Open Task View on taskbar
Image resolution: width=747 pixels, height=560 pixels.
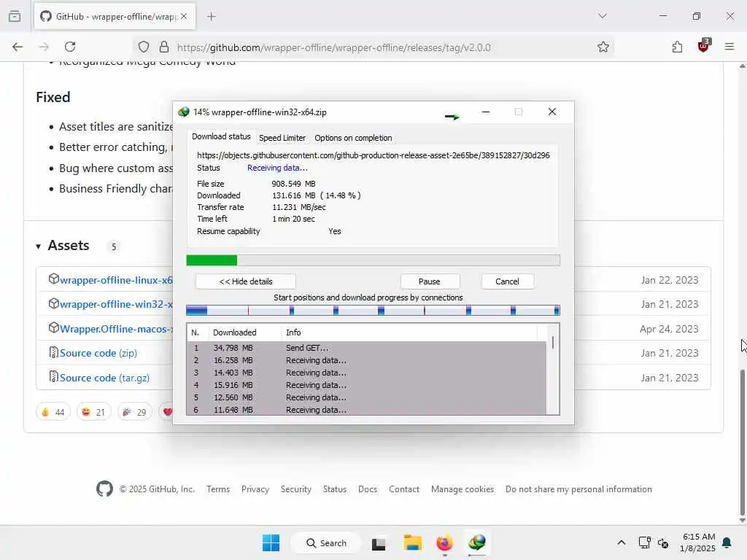pyautogui.click(x=379, y=543)
